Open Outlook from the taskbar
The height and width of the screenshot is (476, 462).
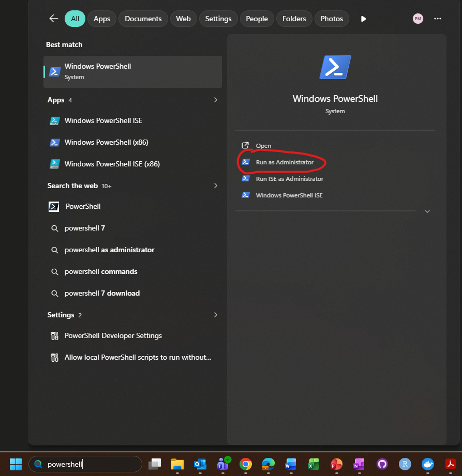point(200,464)
